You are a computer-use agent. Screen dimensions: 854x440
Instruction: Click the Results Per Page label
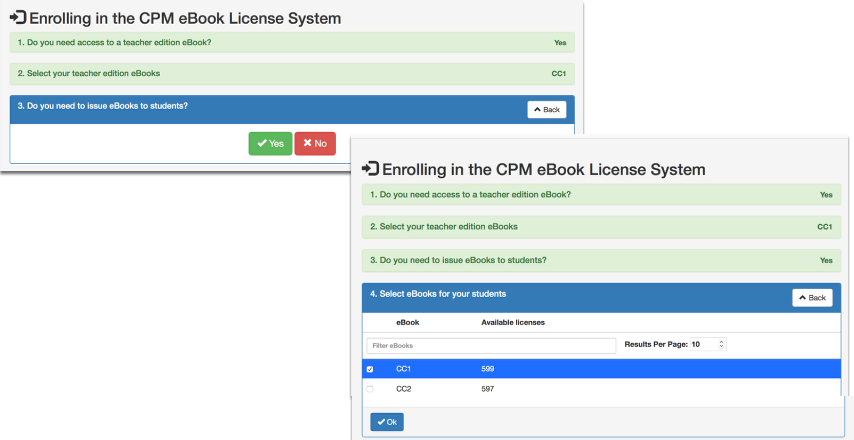(656, 345)
